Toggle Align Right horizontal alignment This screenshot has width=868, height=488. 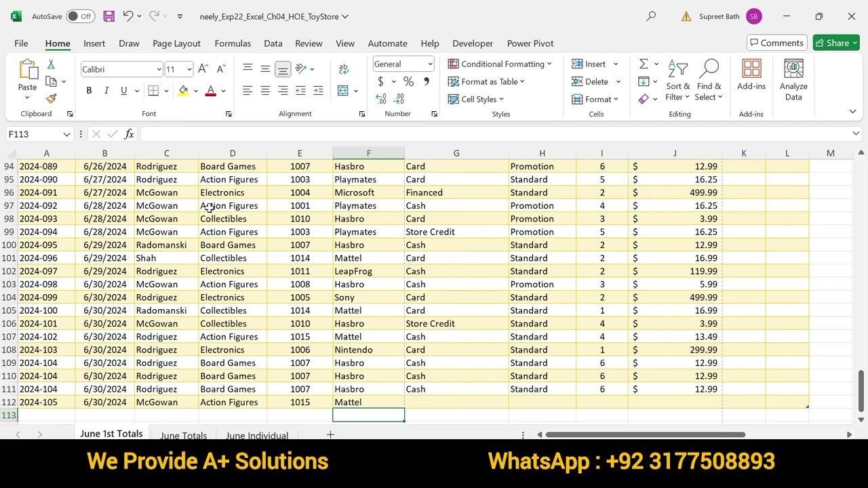tap(283, 91)
